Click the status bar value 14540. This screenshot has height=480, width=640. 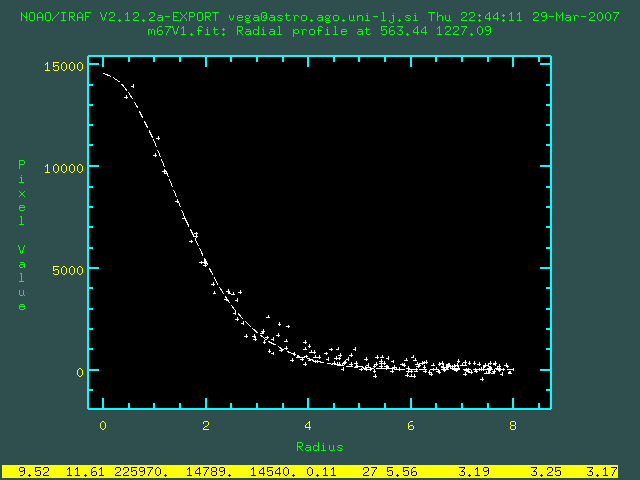(273, 472)
